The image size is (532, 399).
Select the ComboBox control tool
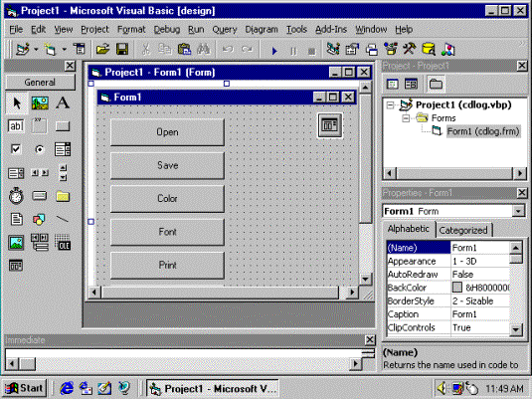[x=63, y=149]
